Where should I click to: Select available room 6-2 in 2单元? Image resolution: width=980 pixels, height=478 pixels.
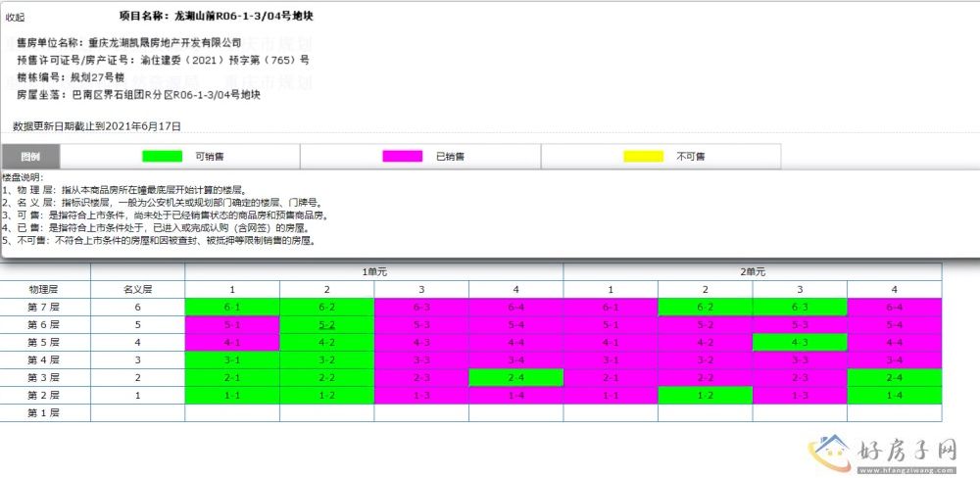click(705, 308)
